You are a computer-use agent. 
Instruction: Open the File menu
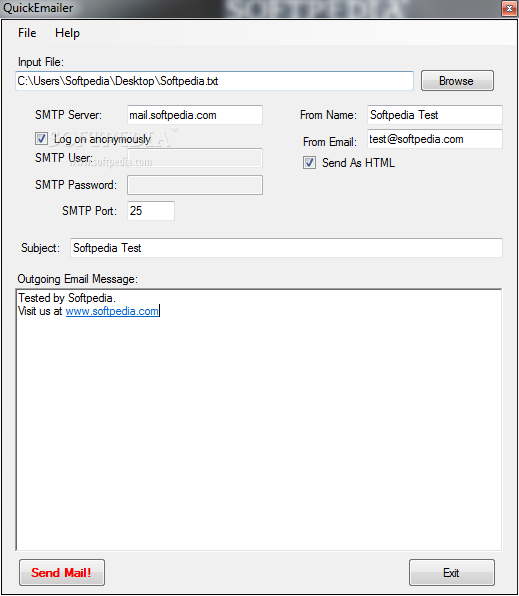point(27,33)
